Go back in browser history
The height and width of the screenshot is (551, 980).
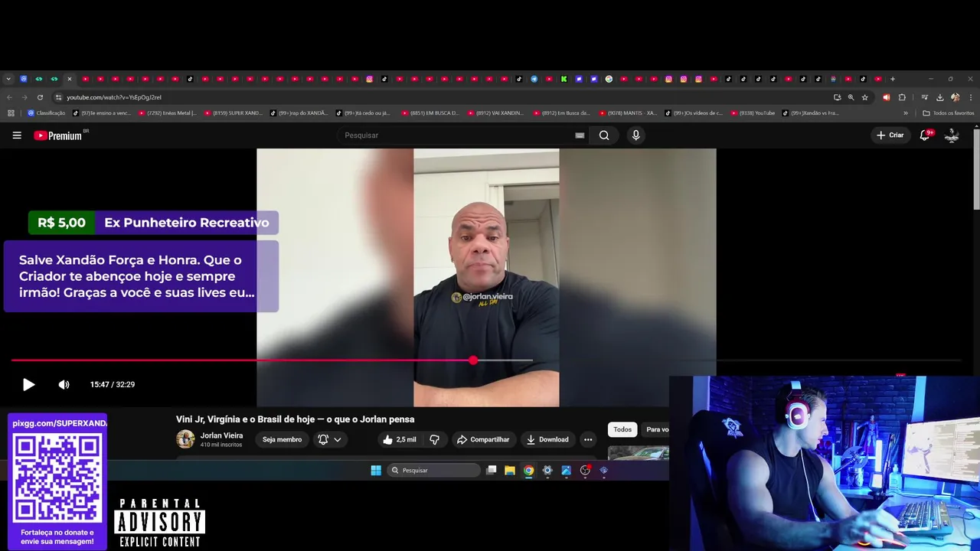click(9, 97)
